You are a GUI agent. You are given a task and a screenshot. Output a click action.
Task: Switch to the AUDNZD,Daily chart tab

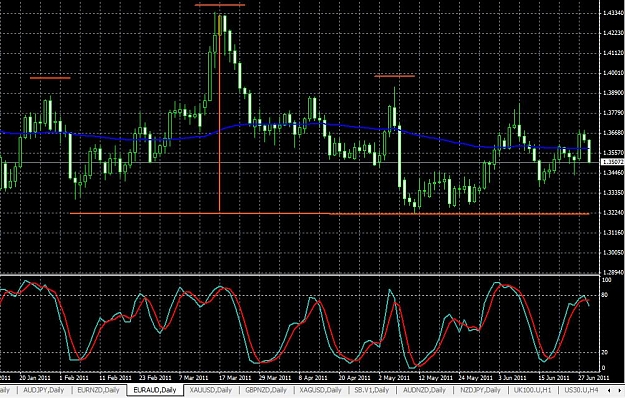coord(424,390)
